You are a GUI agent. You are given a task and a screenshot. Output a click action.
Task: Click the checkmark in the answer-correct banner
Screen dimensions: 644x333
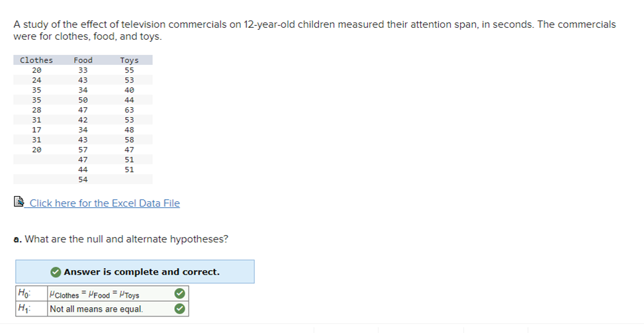pyautogui.click(x=56, y=272)
